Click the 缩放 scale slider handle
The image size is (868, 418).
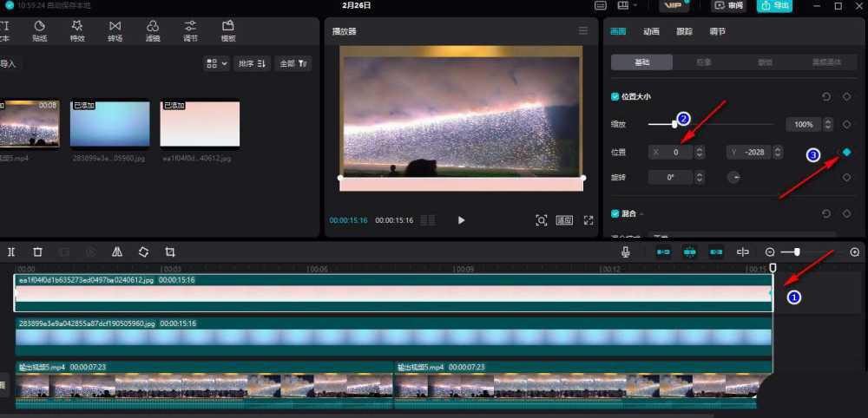(x=674, y=124)
